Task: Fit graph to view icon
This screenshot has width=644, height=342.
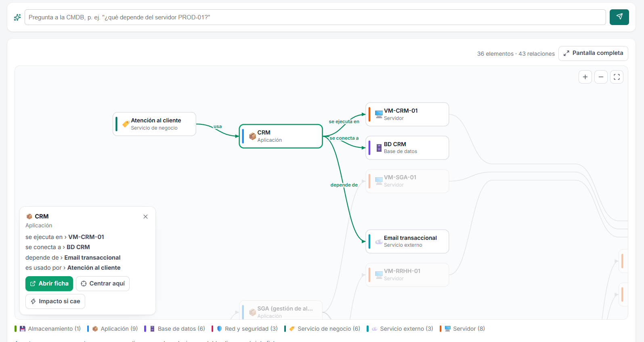Action: (617, 77)
